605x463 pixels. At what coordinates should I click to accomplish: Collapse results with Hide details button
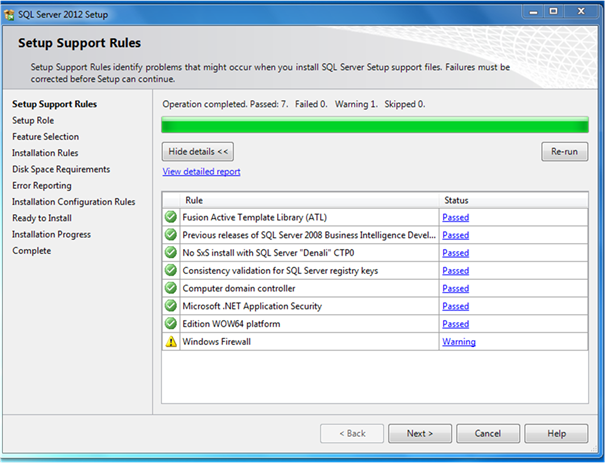(198, 152)
